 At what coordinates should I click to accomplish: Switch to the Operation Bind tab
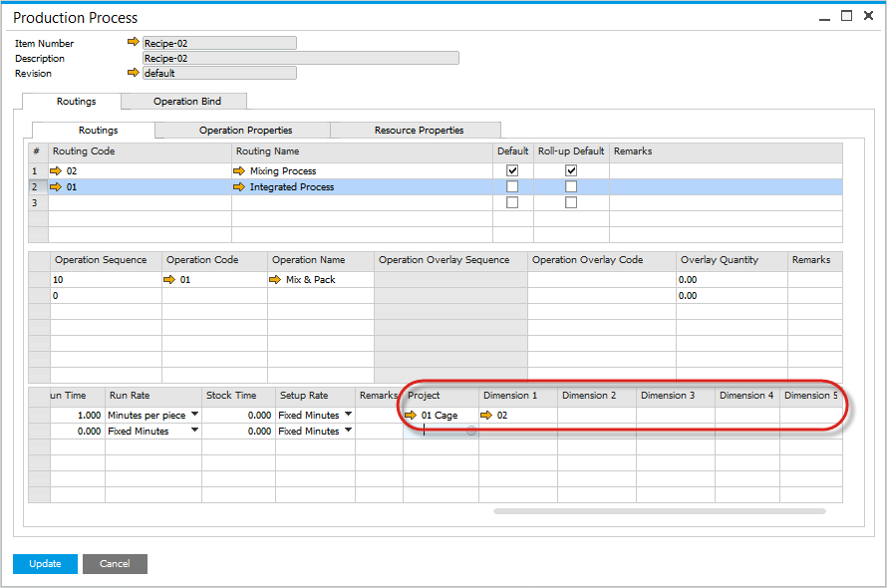click(x=186, y=101)
